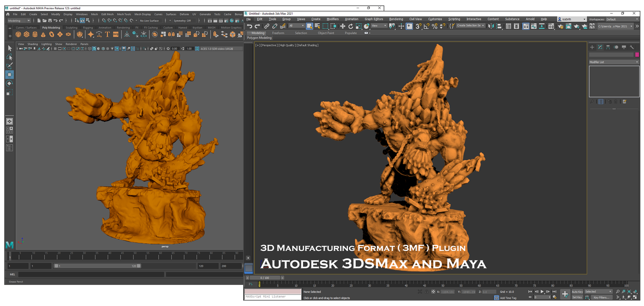
Task: Select the Paint Selection tool in Maya toolbox
Action: pos(10,66)
